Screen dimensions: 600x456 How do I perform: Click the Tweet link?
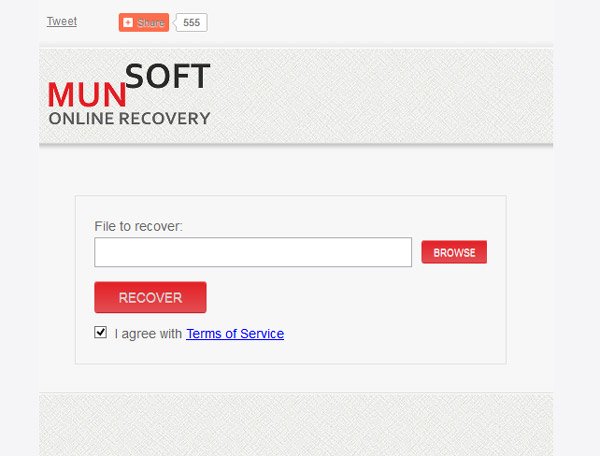coord(62,21)
